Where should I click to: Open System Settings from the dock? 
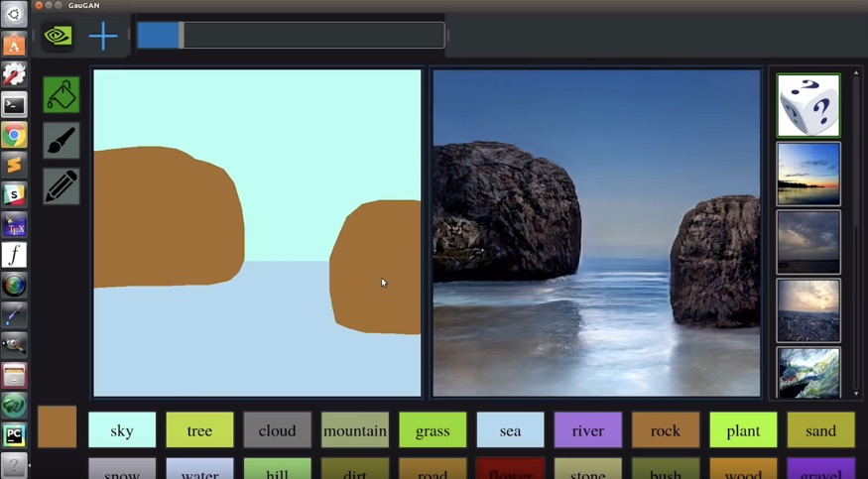pos(14,74)
